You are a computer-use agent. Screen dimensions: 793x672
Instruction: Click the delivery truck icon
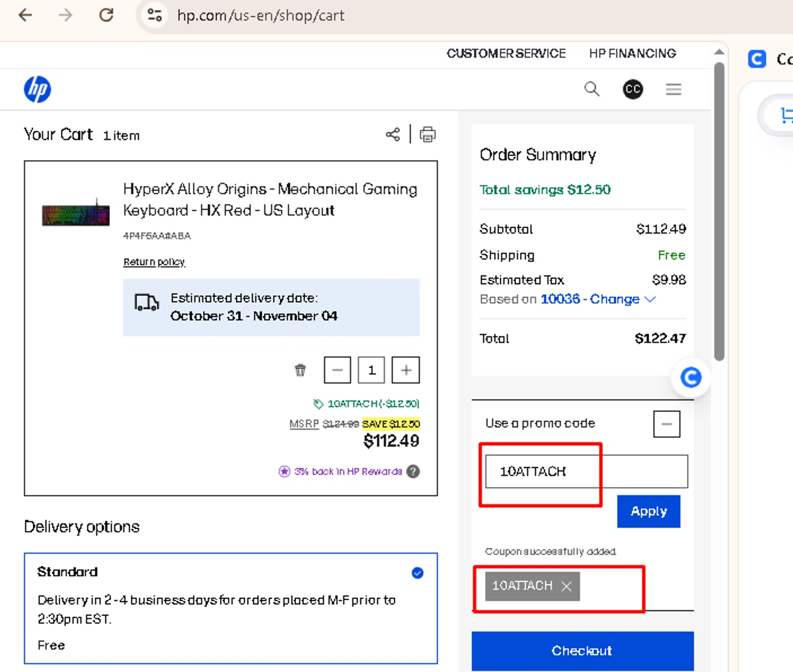coord(146,302)
